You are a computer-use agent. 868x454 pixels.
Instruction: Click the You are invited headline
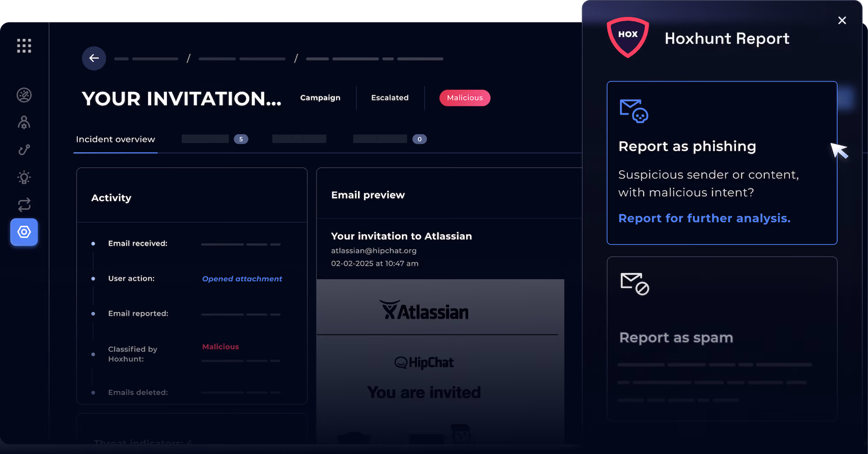click(424, 392)
